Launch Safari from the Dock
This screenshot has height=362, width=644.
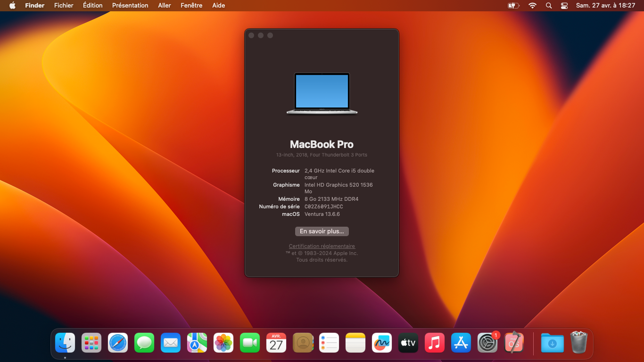click(118, 343)
